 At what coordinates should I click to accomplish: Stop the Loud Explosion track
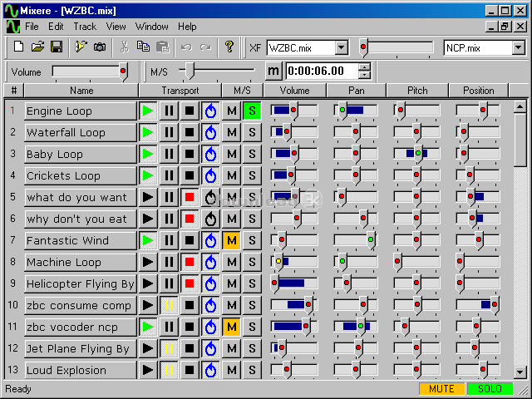(190, 370)
